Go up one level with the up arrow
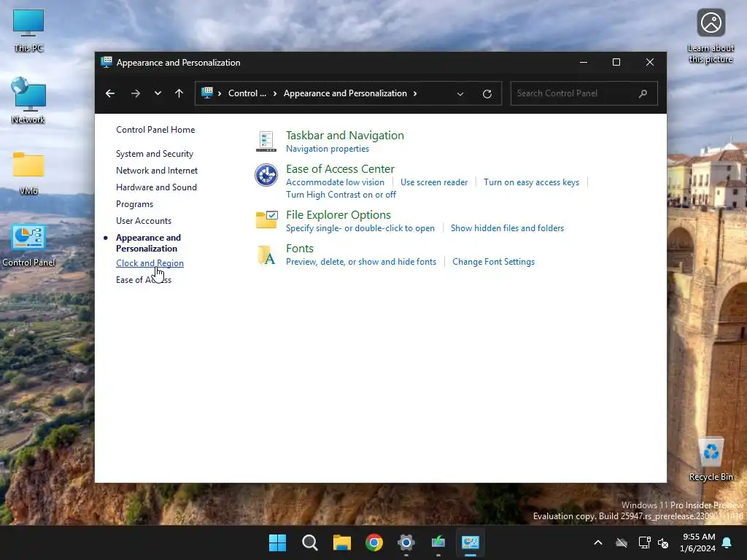 click(x=179, y=93)
